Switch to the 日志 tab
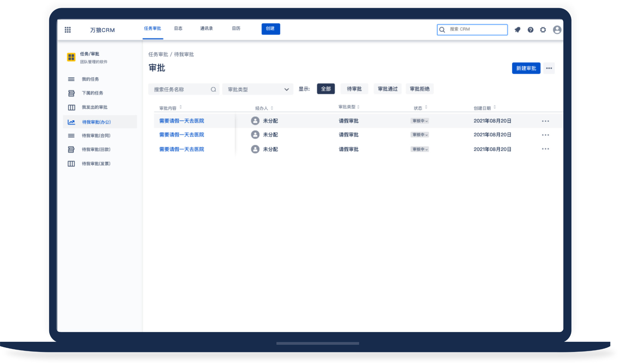 [x=178, y=29]
